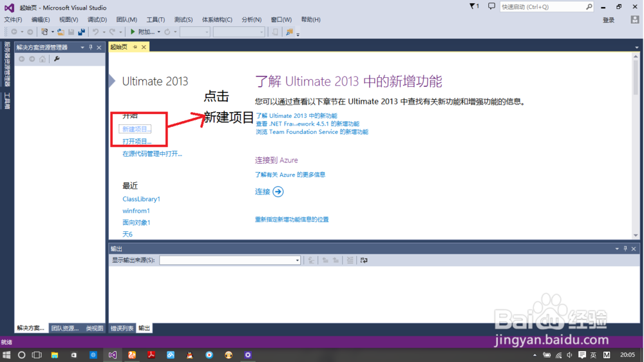This screenshot has width=644, height=362.
Task: Open Visual Studio from the taskbar
Action: tap(113, 355)
